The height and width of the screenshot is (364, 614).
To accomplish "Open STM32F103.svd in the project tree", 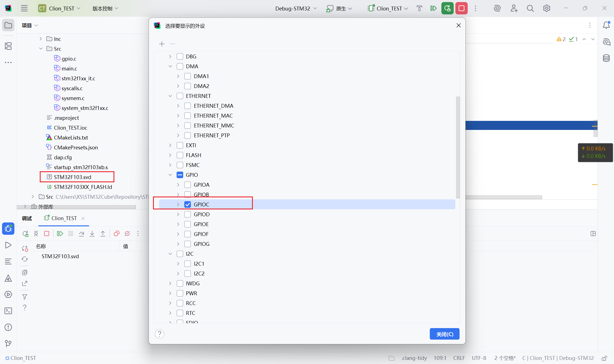I will [72, 177].
